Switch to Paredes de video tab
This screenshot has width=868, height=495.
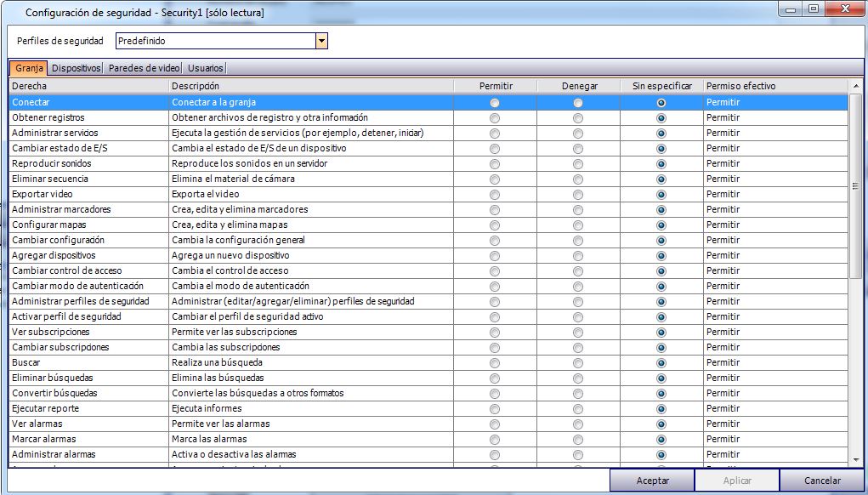click(x=144, y=68)
